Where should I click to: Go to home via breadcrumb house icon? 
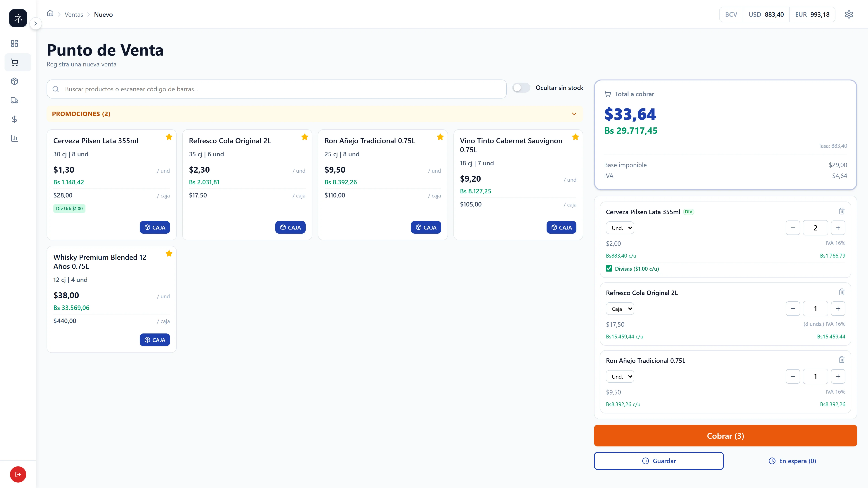pyautogui.click(x=50, y=13)
